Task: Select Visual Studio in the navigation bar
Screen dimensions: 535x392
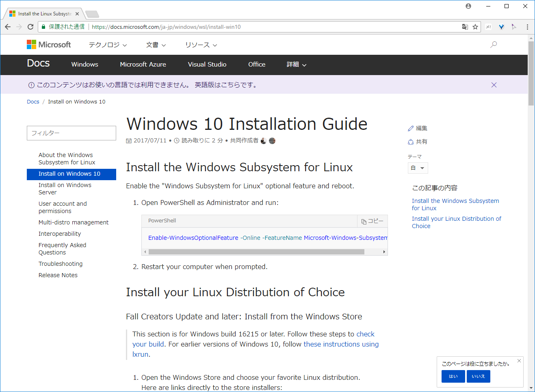Action: pyautogui.click(x=207, y=65)
